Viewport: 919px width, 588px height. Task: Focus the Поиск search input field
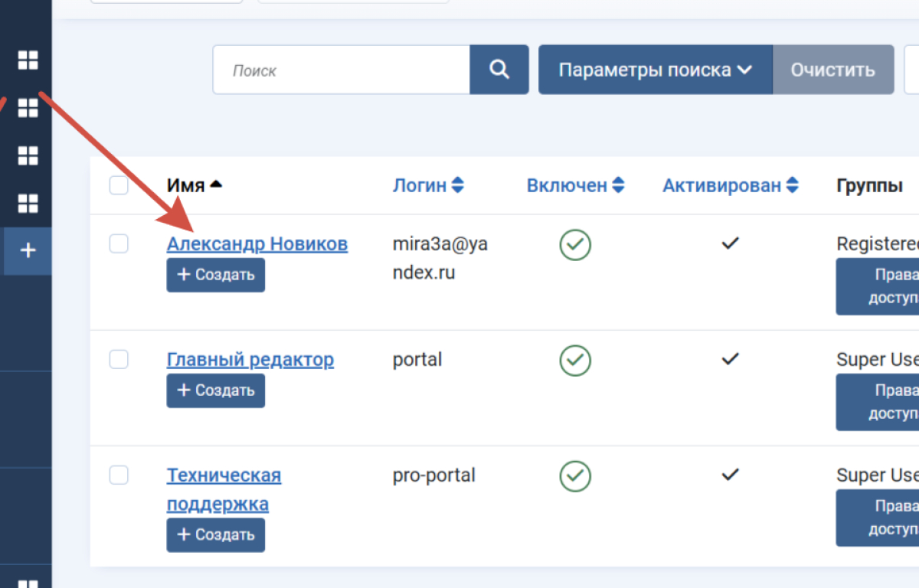[x=341, y=70]
